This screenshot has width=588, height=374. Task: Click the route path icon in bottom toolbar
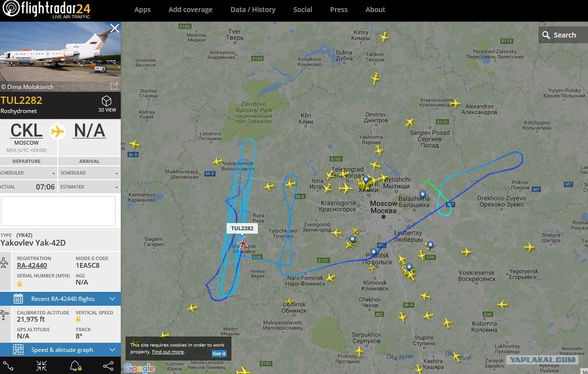pos(8,366)
